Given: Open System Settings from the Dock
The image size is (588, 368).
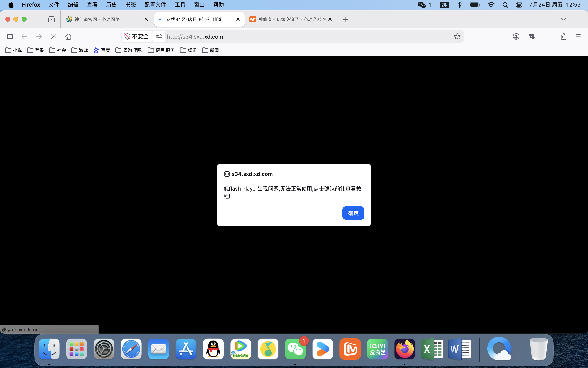Looking at the screenshot, I should click(104, 349).
